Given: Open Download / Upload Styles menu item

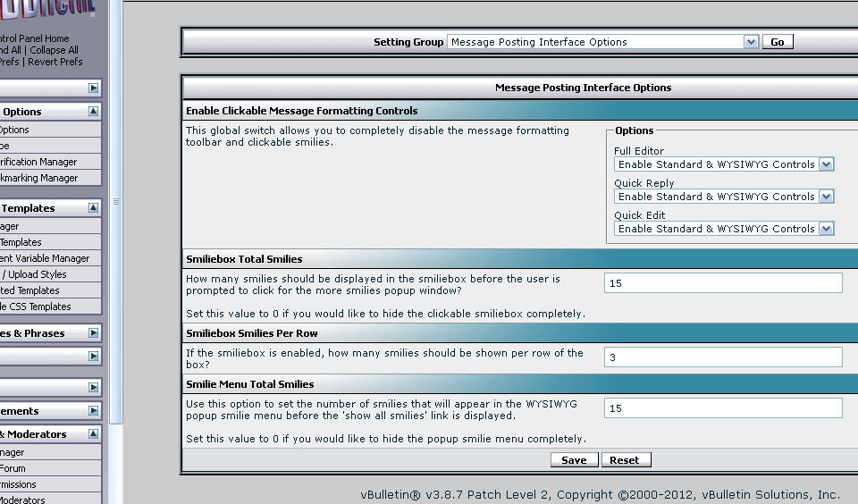Looking at the screenshot, I should click(36, 274).
